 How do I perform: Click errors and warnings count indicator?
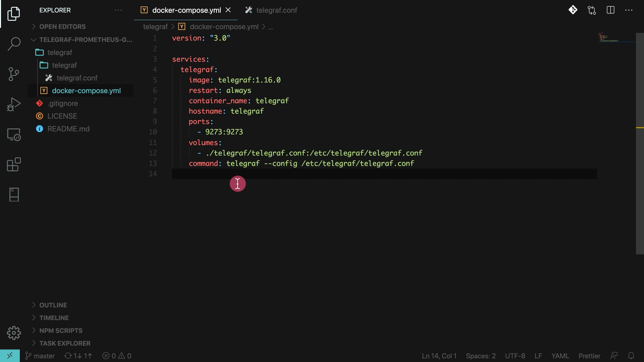point(117,356)
